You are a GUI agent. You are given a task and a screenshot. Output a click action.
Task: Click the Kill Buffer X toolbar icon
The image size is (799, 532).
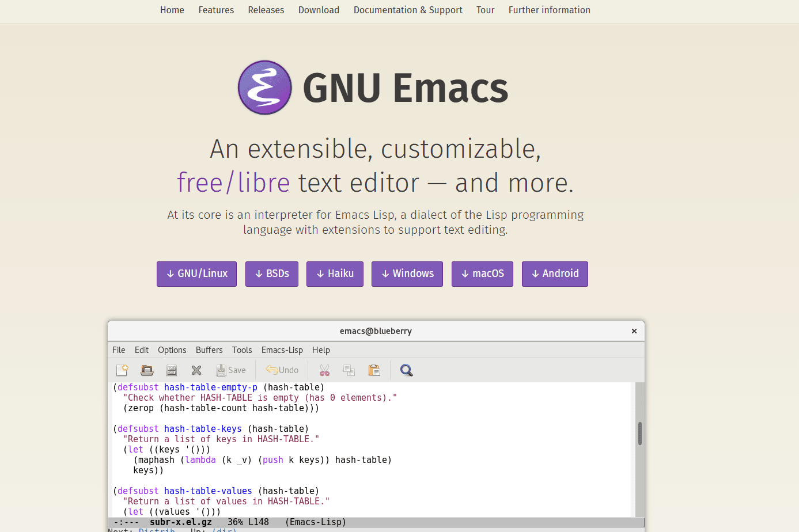196,370
